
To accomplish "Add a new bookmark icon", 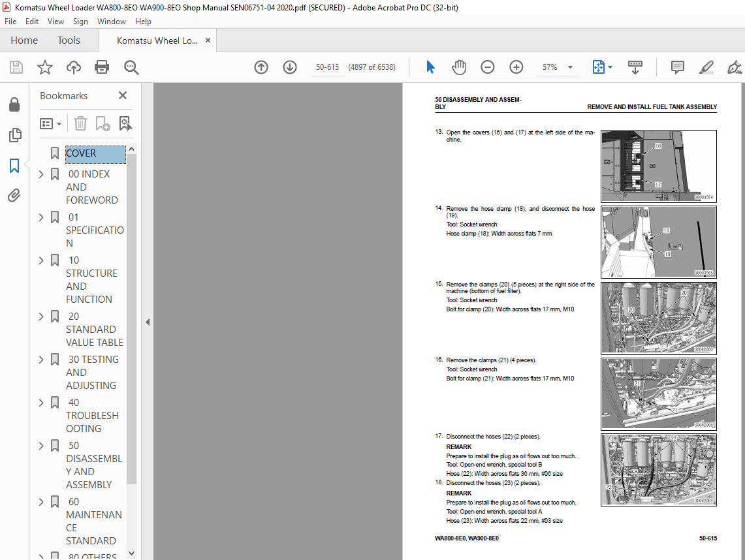I will 103,123.
